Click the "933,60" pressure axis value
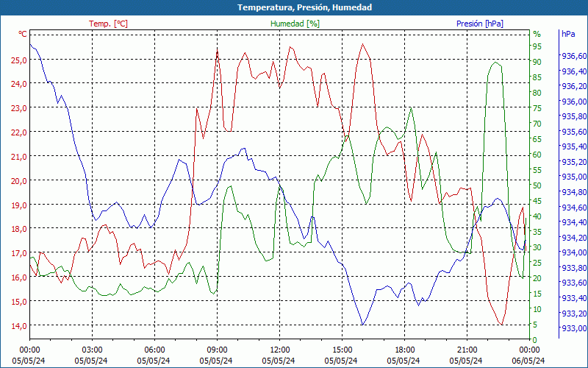The image size is (588, 368). pos(574,283)
